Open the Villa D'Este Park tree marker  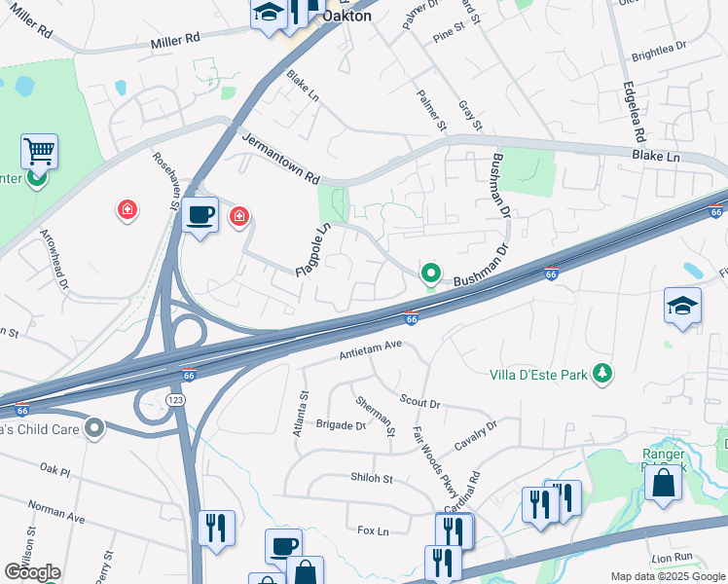[602, 374]
